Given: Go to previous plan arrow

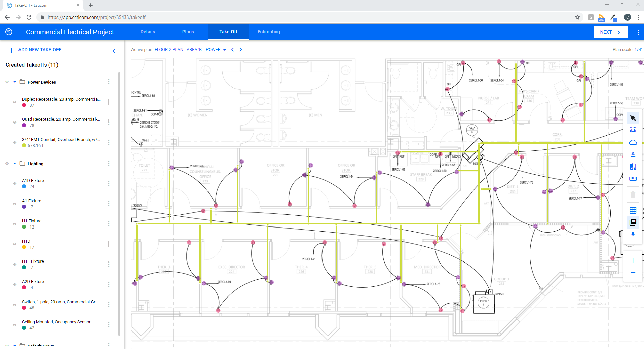Looking at the screenshot, I should pos(232,50).
